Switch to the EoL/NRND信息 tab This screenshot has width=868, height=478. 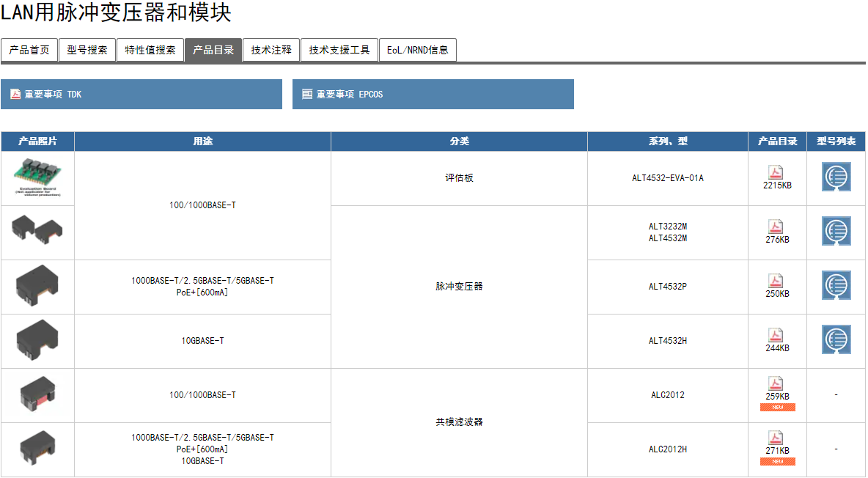point(418,50)
